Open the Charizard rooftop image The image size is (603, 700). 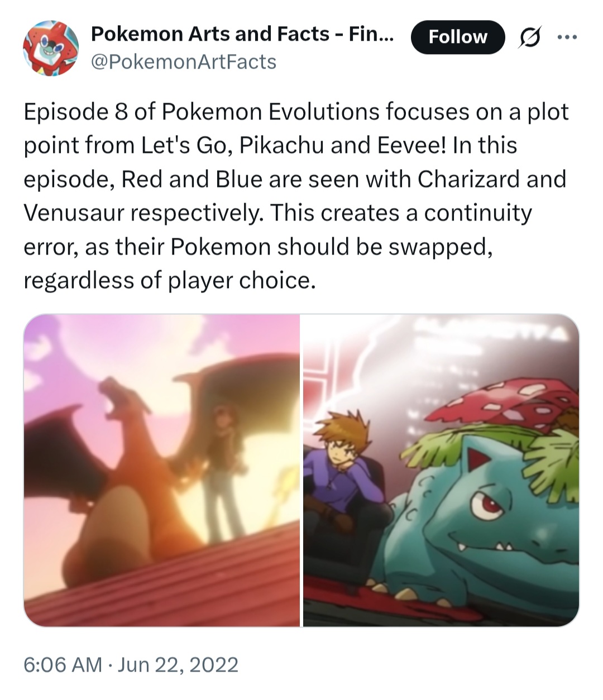pos(161,470)
